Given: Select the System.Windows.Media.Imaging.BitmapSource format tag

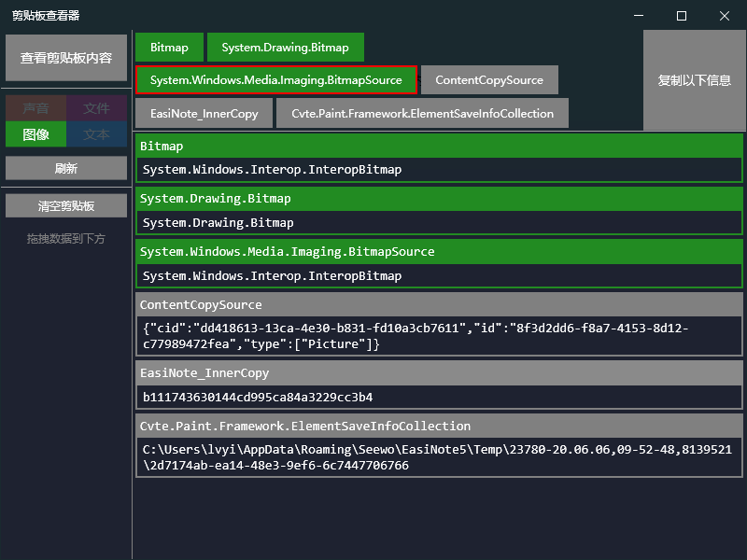Looking at the screenshot, I should pos(276,80).
